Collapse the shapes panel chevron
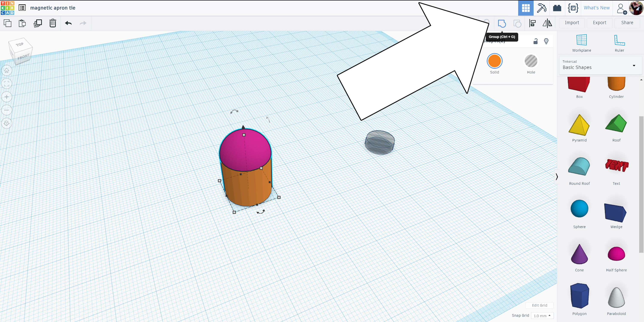Screen dimensions: 644x322 tap(556, 177)
